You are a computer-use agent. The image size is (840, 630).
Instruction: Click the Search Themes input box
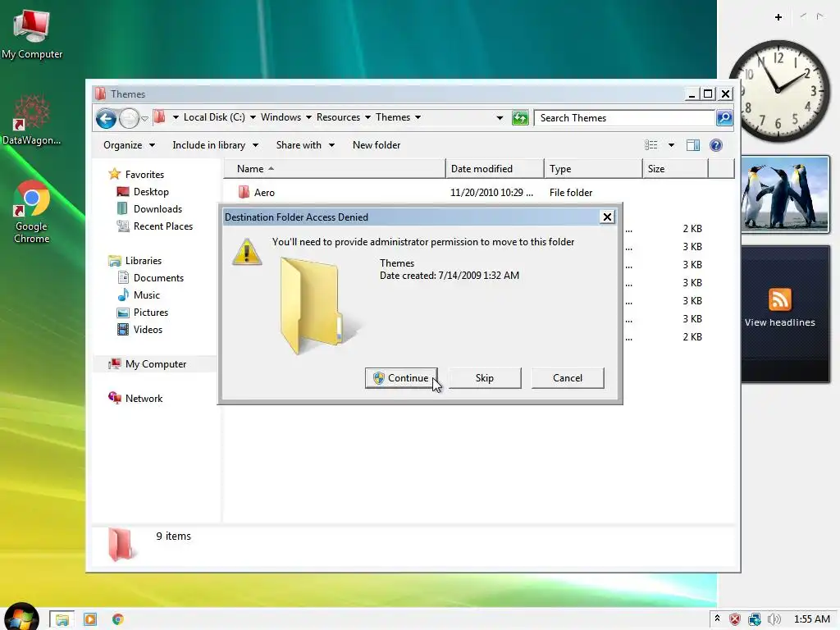624,118
